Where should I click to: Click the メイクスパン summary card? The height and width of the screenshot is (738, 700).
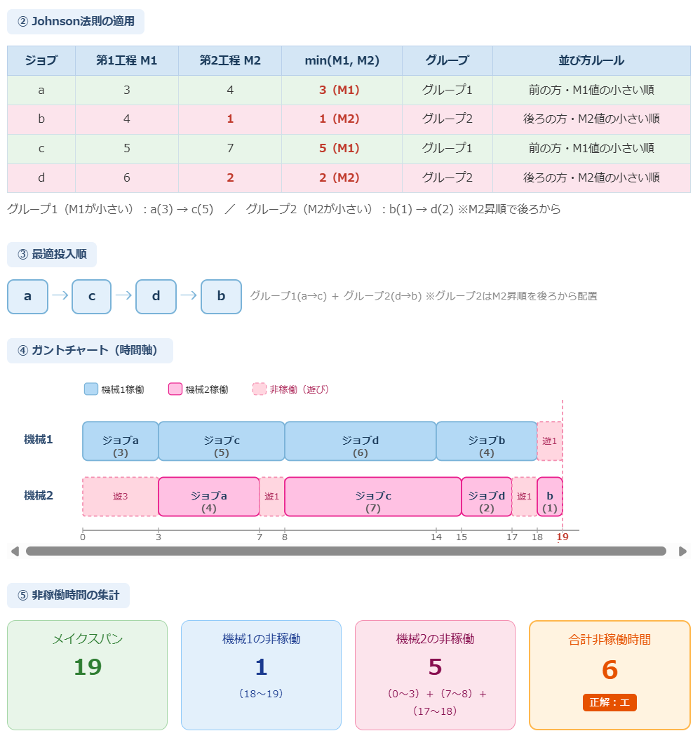click(x=88, y=675)
